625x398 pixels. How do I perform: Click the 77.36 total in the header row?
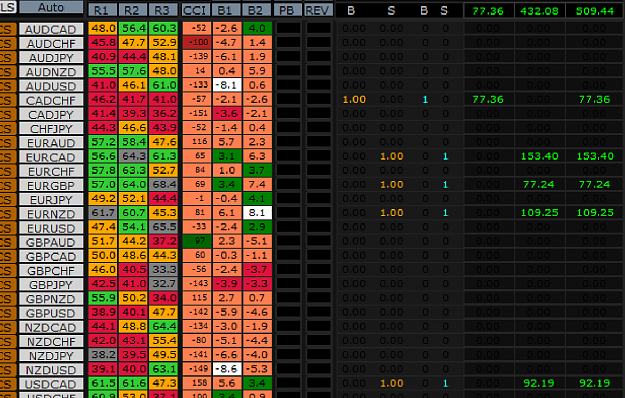[488, 11]
